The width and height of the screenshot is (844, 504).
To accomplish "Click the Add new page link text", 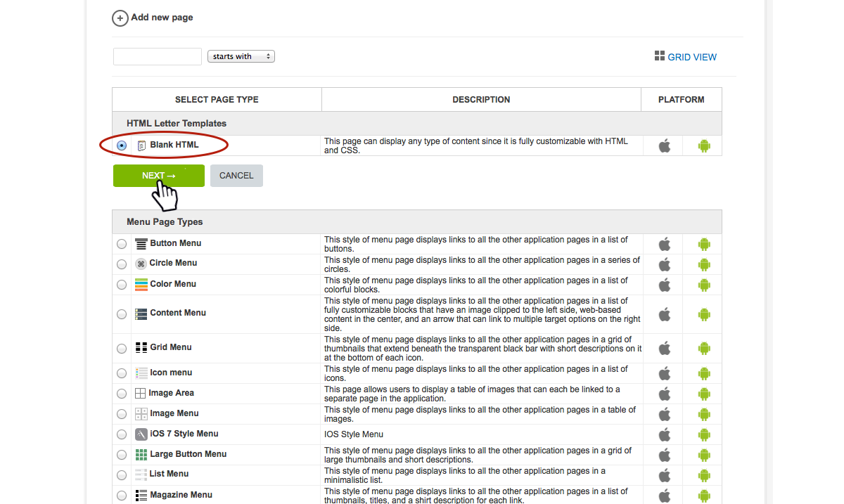I will point(162,17).
